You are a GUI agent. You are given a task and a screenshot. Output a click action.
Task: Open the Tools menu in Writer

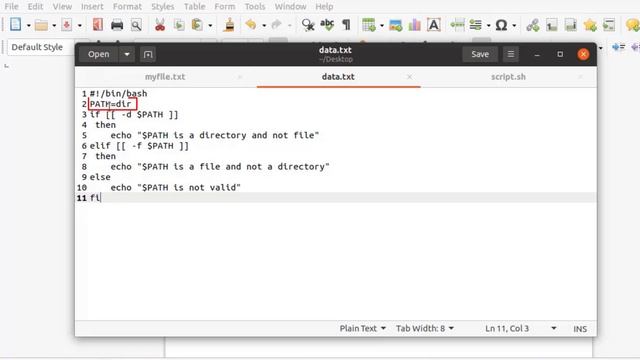pyautogui.click(x=255, y=7)
